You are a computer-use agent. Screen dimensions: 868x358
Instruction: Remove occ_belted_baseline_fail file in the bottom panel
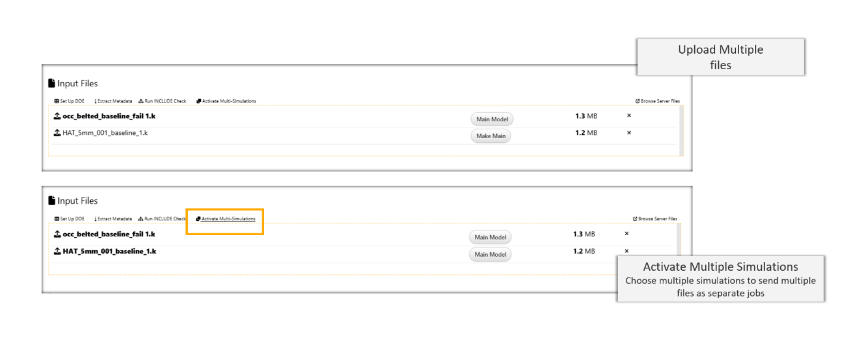(x=627, y=234)
